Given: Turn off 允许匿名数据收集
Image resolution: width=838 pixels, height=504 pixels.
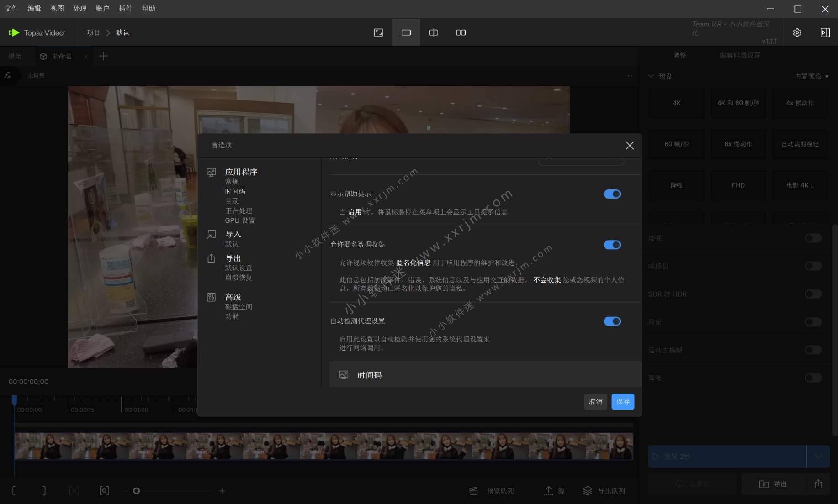Looking at the screenshot, I should click(x=612, y=245).
